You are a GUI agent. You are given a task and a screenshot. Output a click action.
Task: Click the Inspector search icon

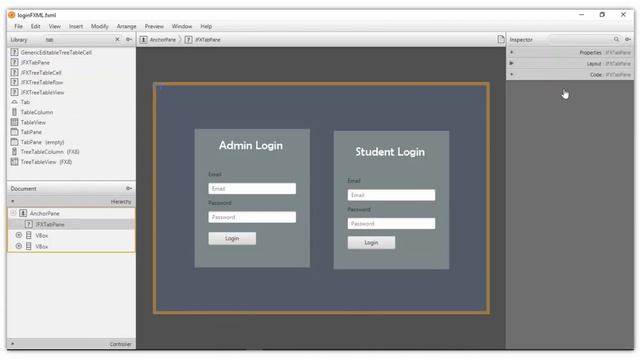click(616, 39)
